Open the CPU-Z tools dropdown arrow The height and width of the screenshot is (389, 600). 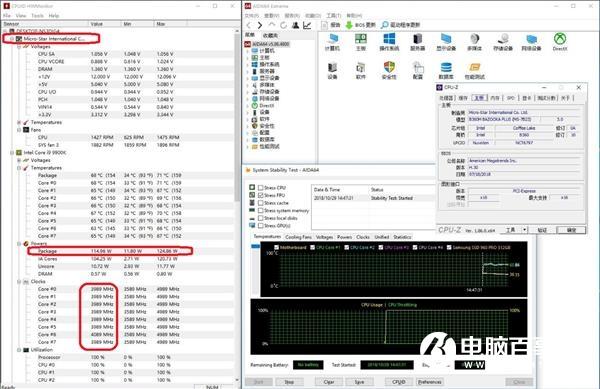[x=525, y=230]
